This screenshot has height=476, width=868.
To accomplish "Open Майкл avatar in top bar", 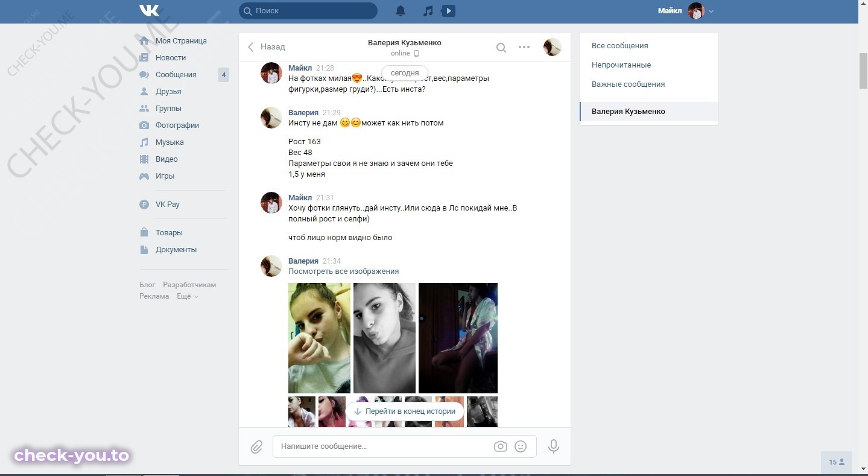I will point(696,11).
